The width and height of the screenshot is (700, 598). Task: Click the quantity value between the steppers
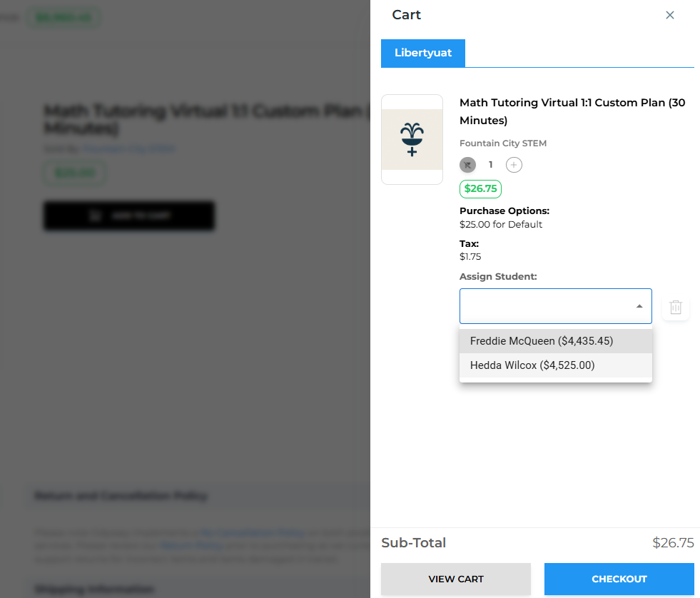[490, 165]
